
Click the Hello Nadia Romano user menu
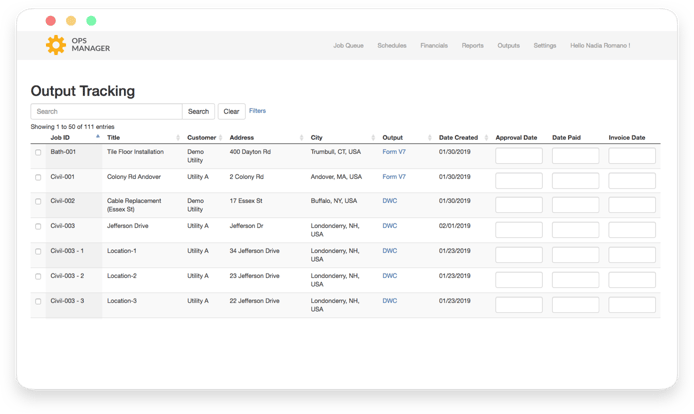point(600,46)
